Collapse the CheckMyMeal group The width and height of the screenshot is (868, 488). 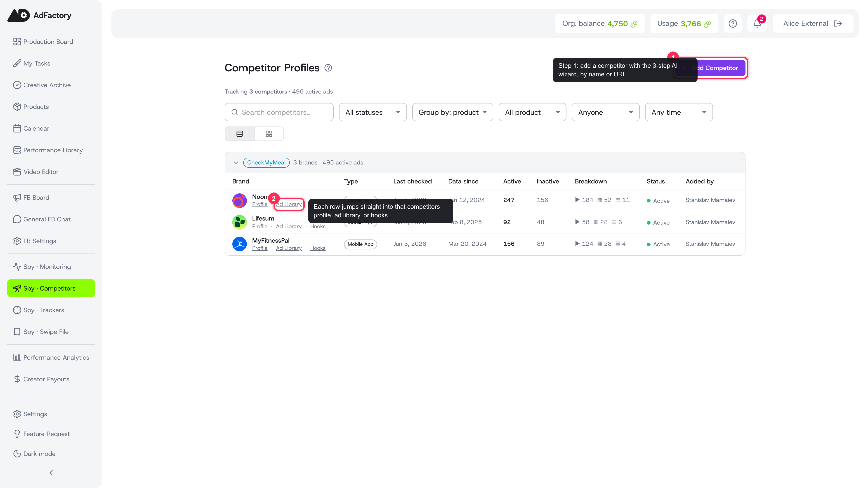[236, 163]
